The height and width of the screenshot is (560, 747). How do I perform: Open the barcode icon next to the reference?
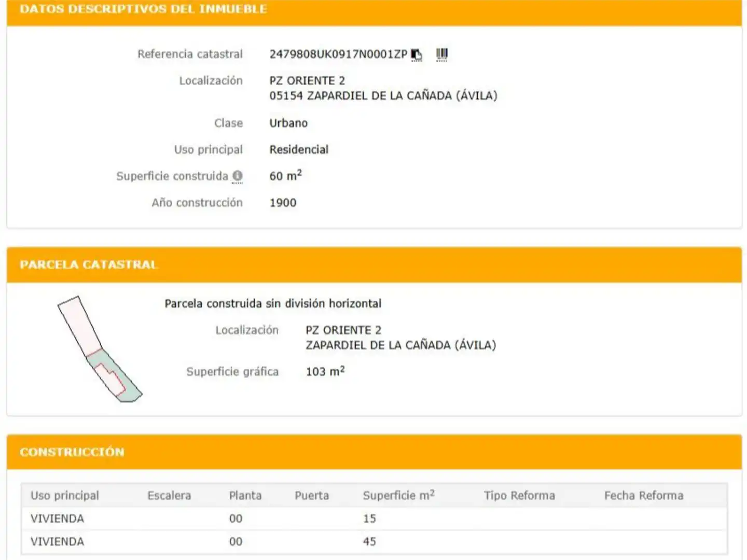[x=441, y=54]
